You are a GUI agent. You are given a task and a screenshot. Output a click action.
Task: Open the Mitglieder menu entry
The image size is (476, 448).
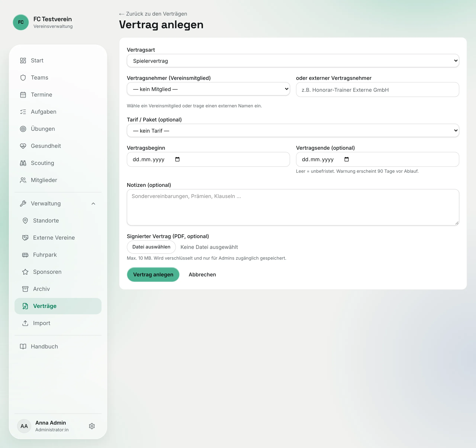[58, 180]
